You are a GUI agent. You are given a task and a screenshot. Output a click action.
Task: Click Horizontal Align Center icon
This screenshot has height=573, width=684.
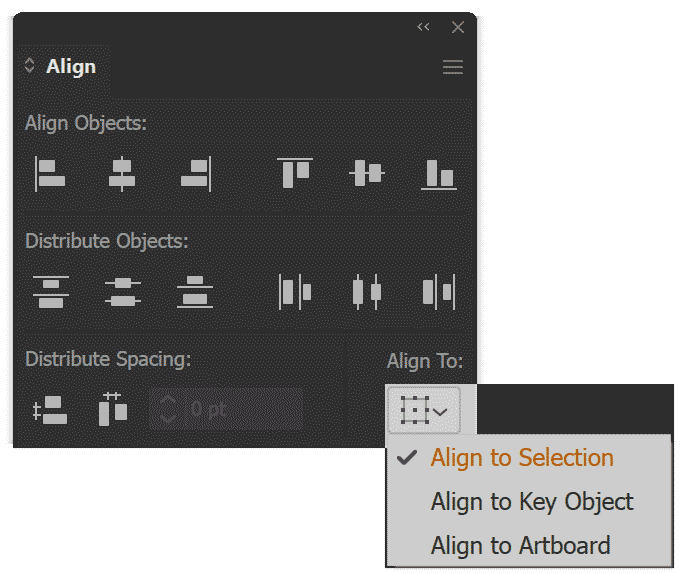tap(122, 173)
